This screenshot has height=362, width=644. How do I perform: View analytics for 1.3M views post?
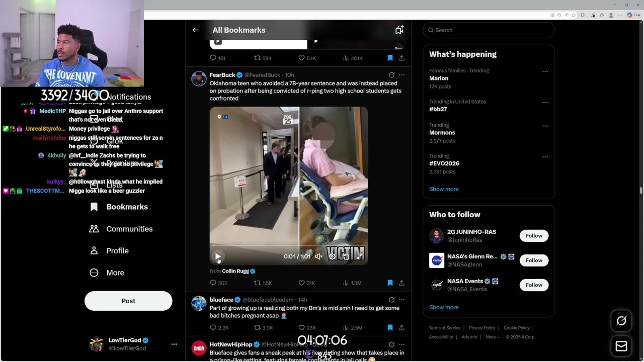tap(352, 283)
